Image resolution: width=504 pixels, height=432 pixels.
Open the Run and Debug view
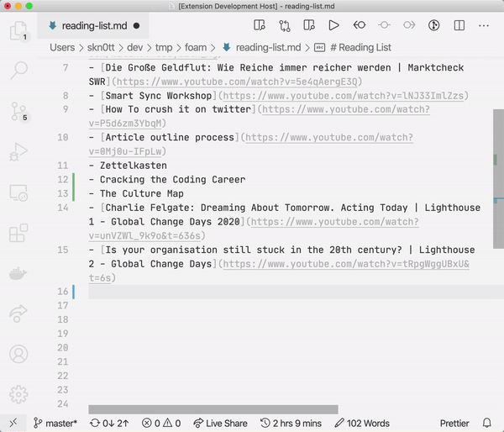coord(18,152)
